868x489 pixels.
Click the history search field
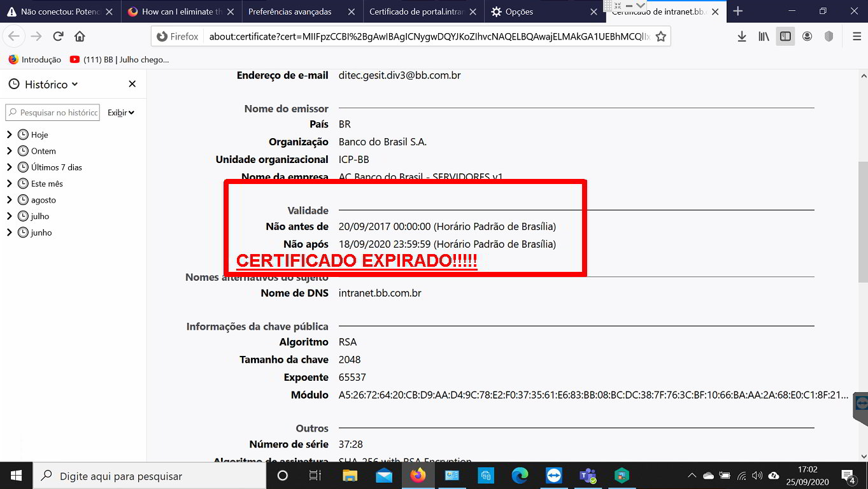pyautogui.click(x=53, y=113)
